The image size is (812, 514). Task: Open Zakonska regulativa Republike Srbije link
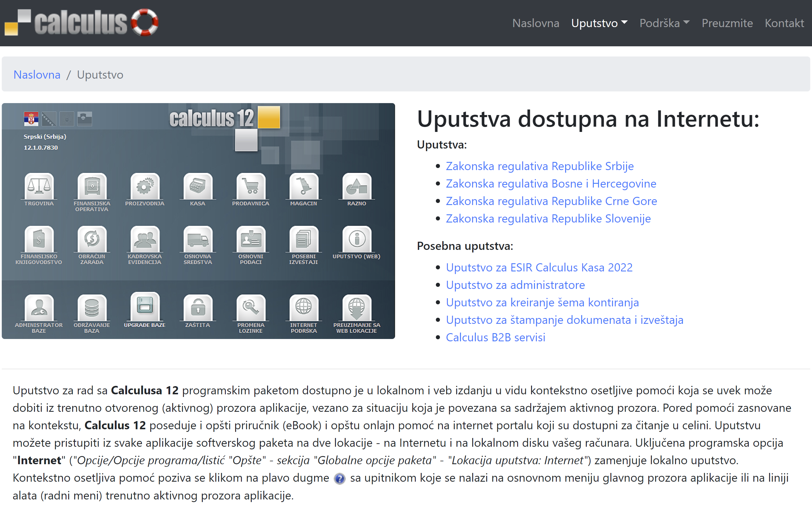pyautogui.click(x=540, y=166)
